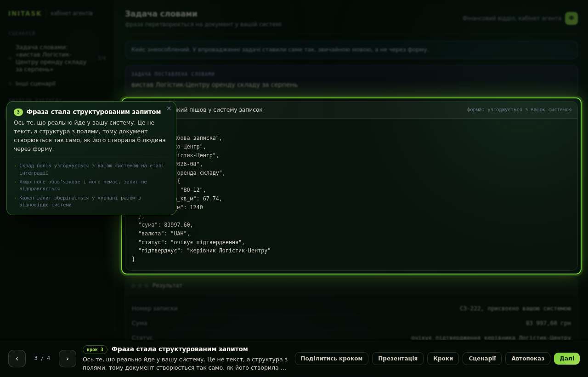Expand 'Інші сценарії' in sidebar

point(35,84)
